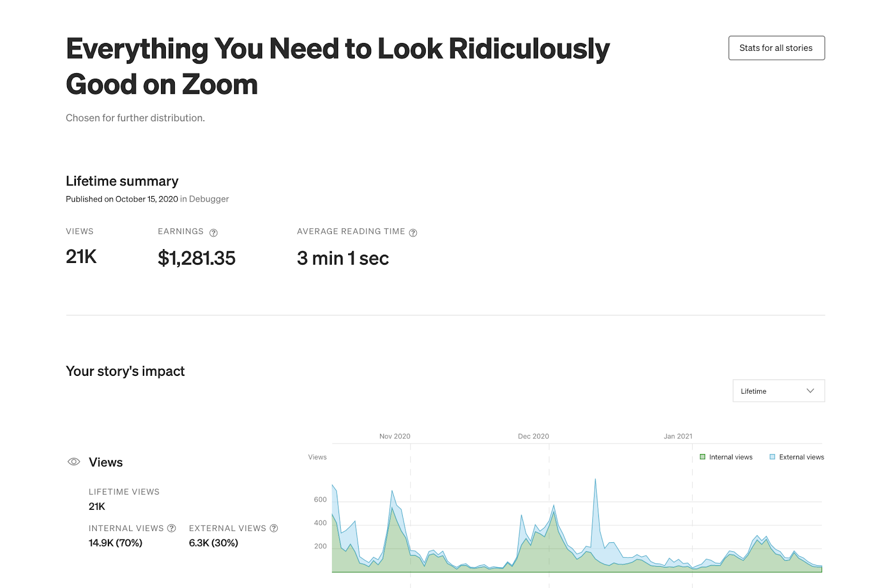Viewport: 894px width, 588px height.
Task: Select the 'Views' y-axis title of chart
Action: [x=317, y=457]
